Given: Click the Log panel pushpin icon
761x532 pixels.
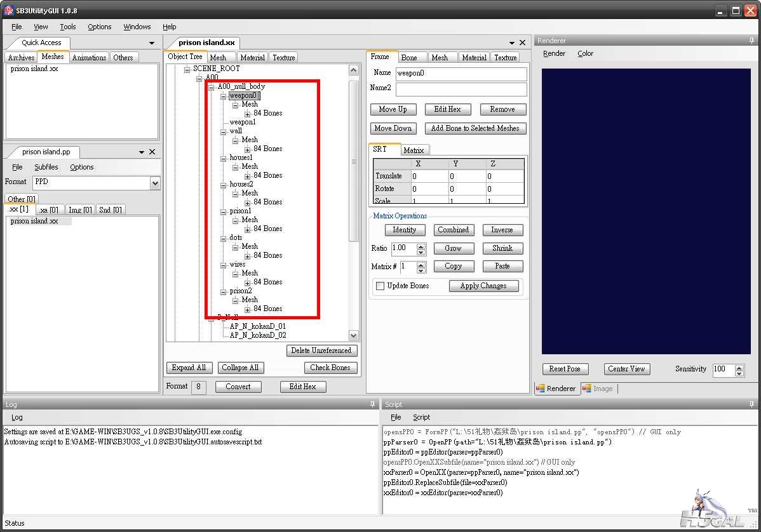Looking at the screenshot, I should pos(372,404).
